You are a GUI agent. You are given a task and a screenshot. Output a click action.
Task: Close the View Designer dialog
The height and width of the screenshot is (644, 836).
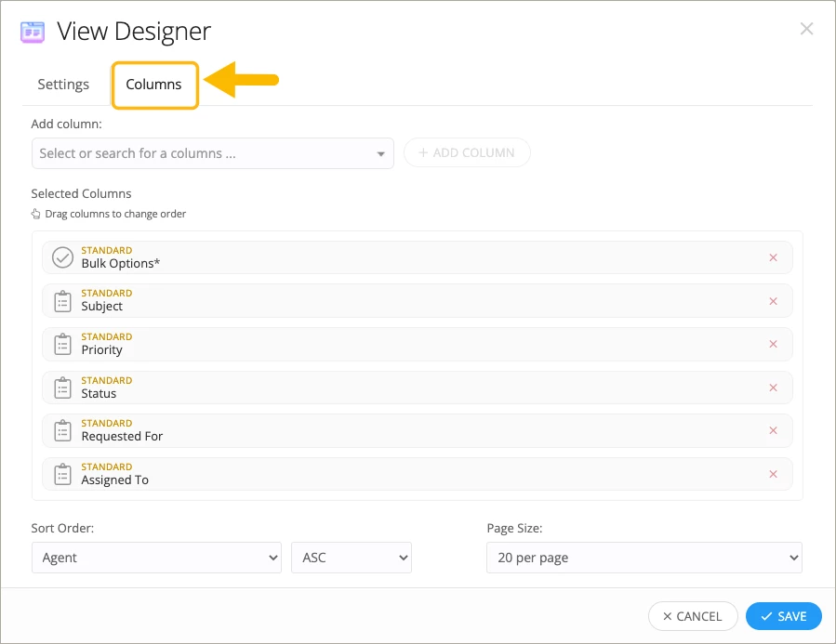point(806,29)
